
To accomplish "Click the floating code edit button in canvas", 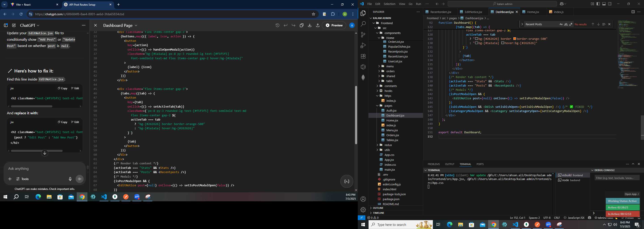I will (347, 182).
